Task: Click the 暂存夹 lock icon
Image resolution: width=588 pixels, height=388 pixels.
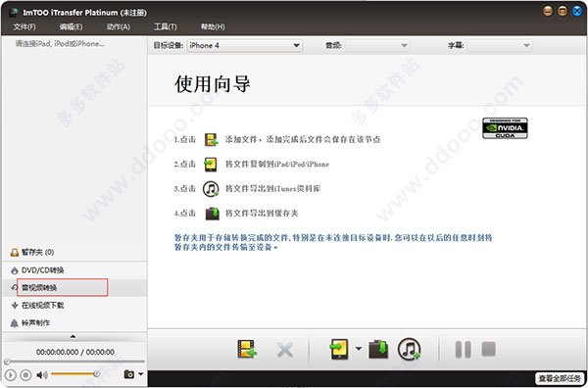Action: point(15,252)
